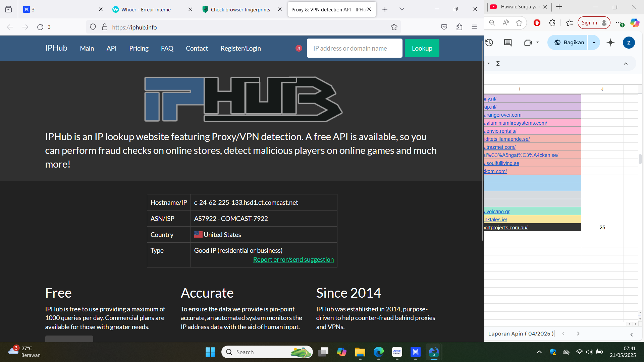Open the rangerover.com link in the sheet

click(x=503, y=115)
